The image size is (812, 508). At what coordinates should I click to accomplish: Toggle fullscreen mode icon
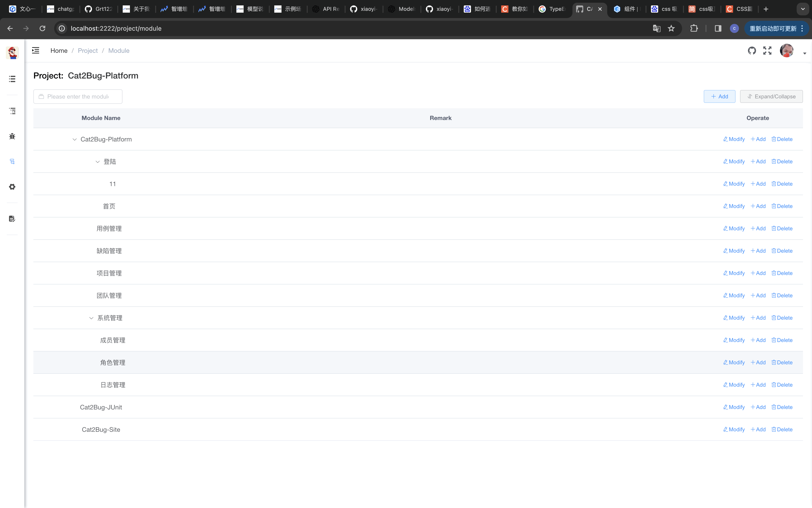pos(767,51)
